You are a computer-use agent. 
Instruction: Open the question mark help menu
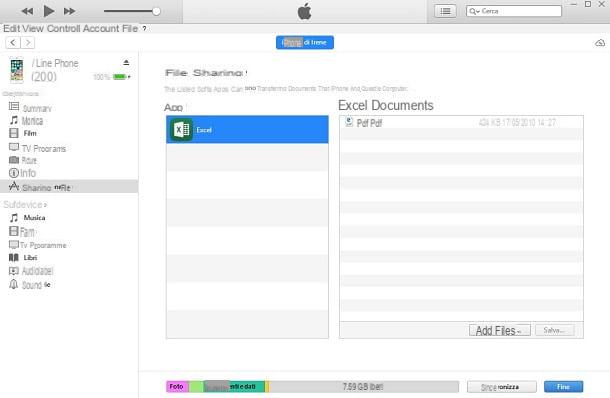coord(144,29)
